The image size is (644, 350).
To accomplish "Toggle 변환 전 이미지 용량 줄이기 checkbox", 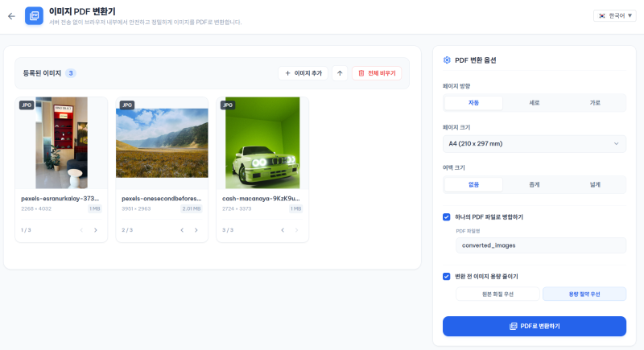I will point(447,277).
